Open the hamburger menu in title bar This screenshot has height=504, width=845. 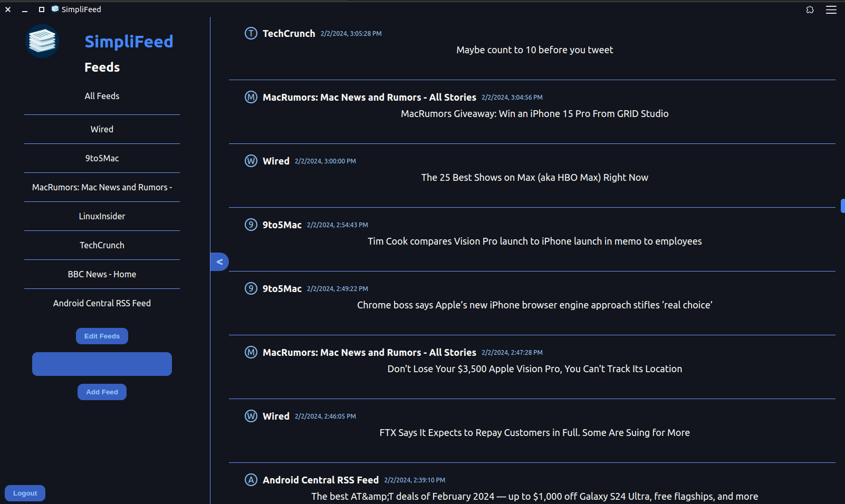pyautogui.click(x=831, y=9)
